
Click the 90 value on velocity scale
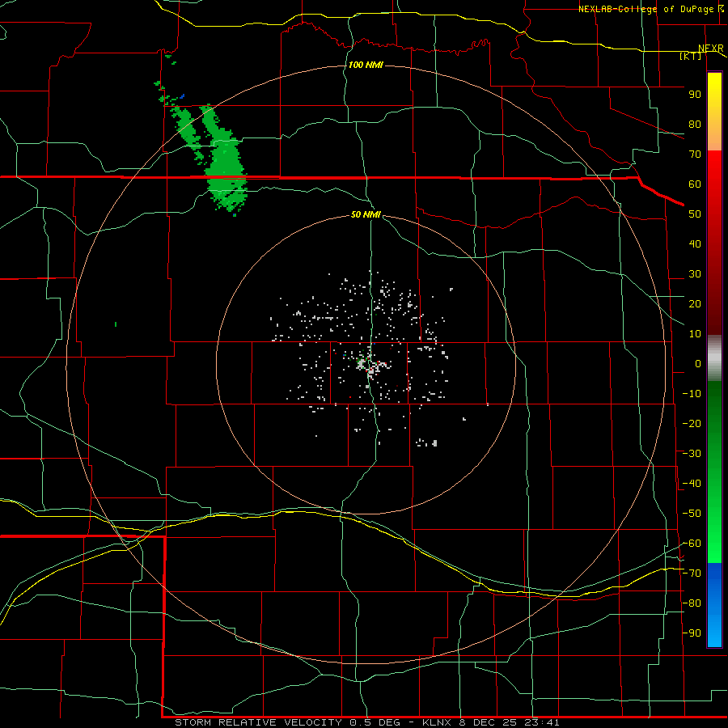click(x=695, y=95)
